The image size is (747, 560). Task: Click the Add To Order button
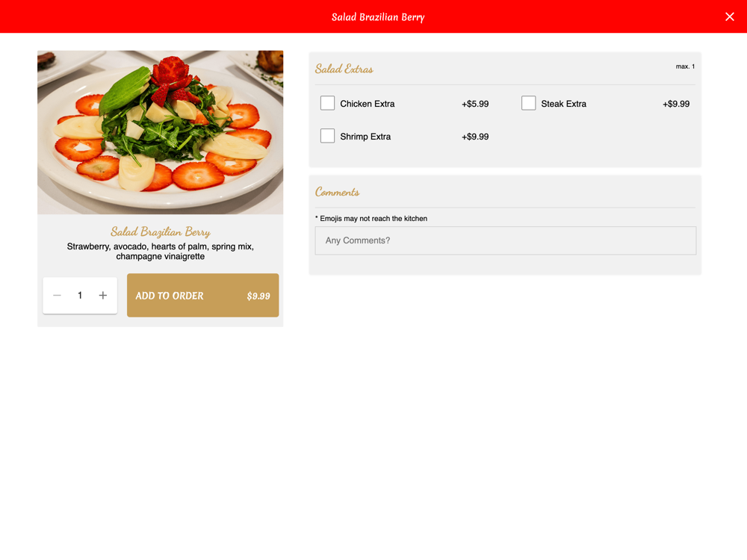(x=203, y=295)
